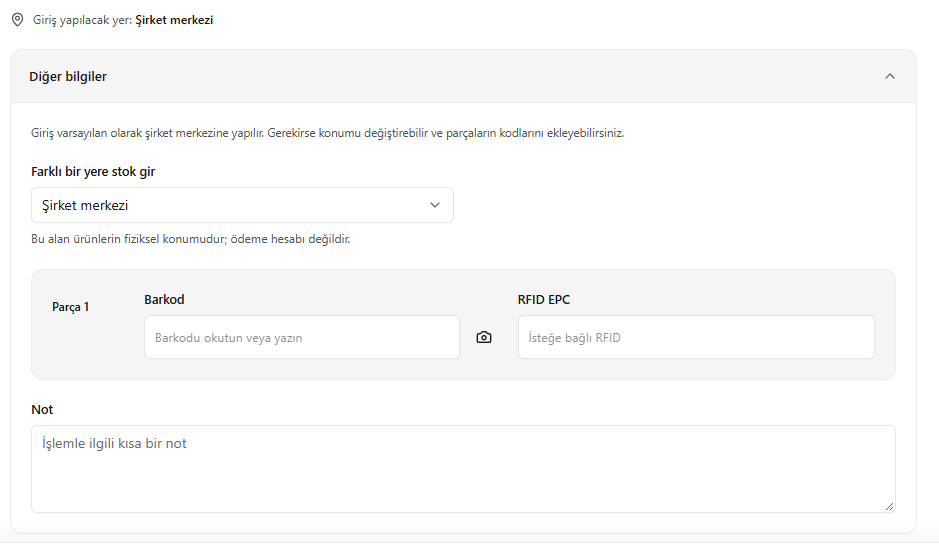Click the helper text about fiziksel konumudur
939x551 pixels.
coord(190,239)
